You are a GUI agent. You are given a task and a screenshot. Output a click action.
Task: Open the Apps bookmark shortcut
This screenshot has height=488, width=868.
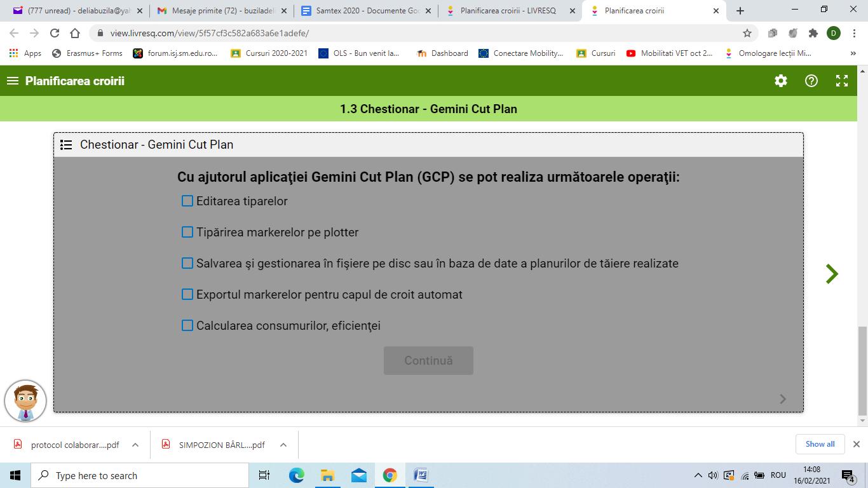point(25,53)
